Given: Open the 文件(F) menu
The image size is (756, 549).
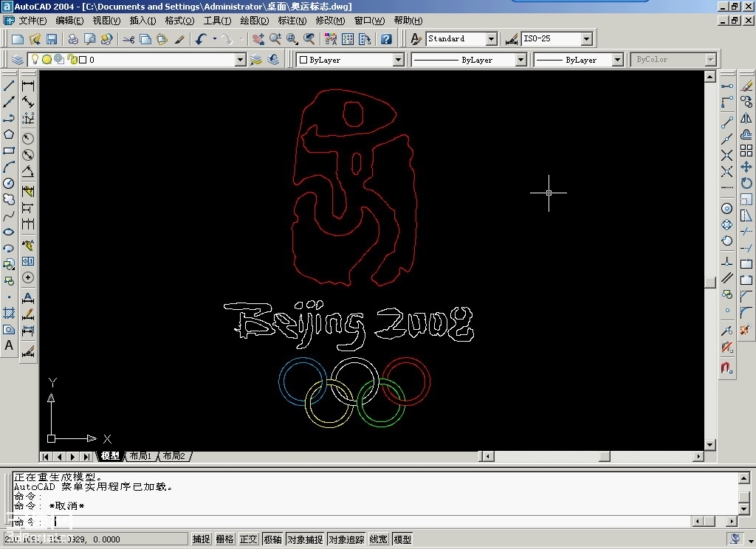Looking at the screenshot, I should click(x=32, y=20).
